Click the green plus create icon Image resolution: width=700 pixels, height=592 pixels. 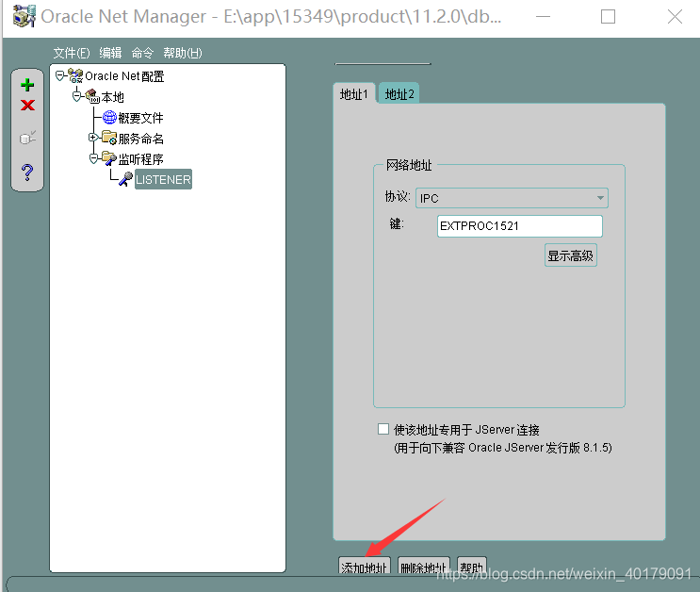[x=27, y=85]
